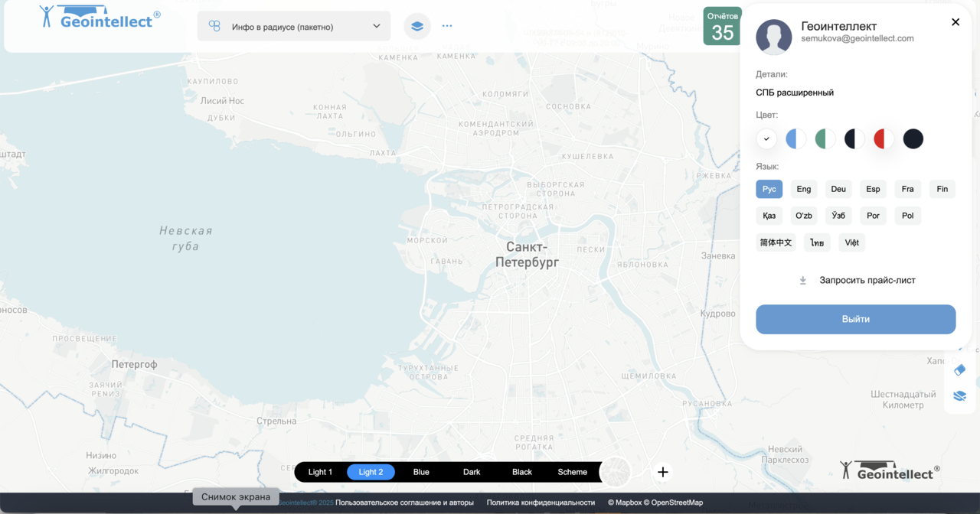
Task: Select the eraser tool on right sidebar
Action: click(x=959, y=370)
